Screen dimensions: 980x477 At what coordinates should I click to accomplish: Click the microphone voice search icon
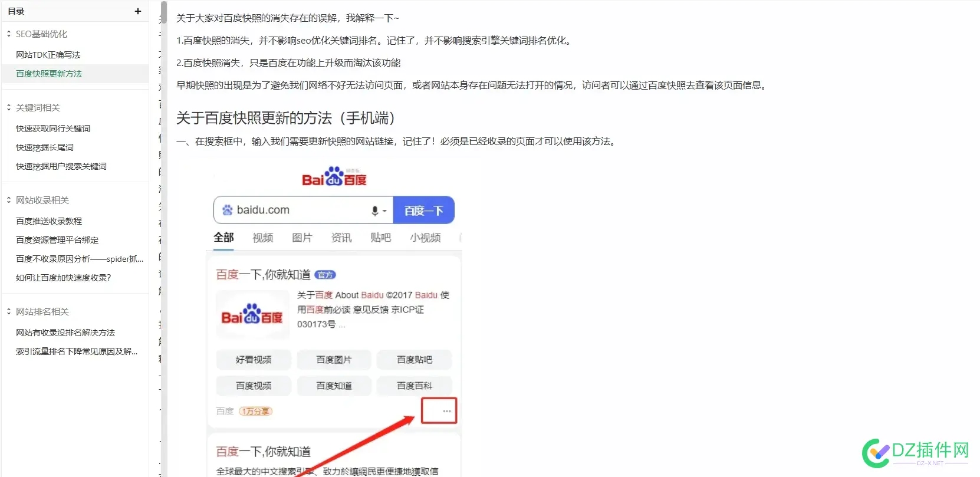tap(375, 210)
